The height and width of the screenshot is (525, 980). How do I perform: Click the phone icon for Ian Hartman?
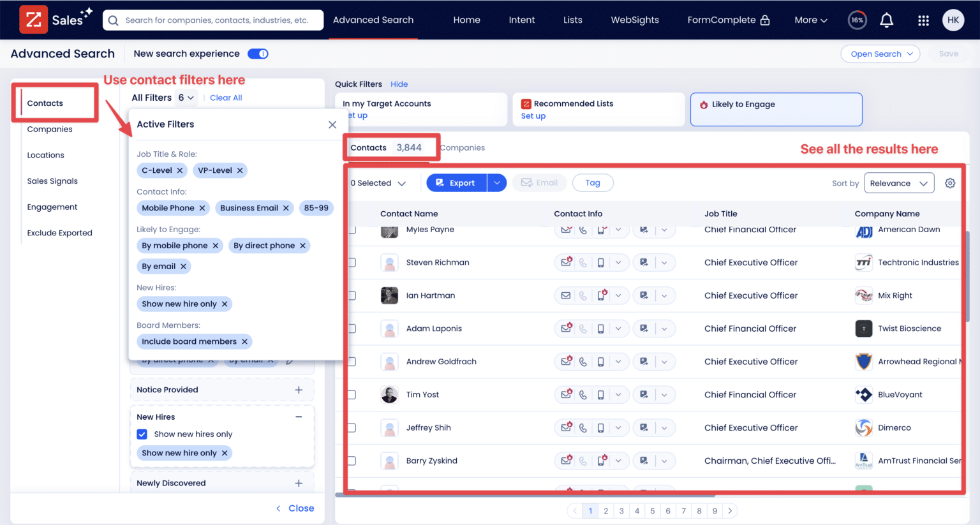(x=583, y=295)
